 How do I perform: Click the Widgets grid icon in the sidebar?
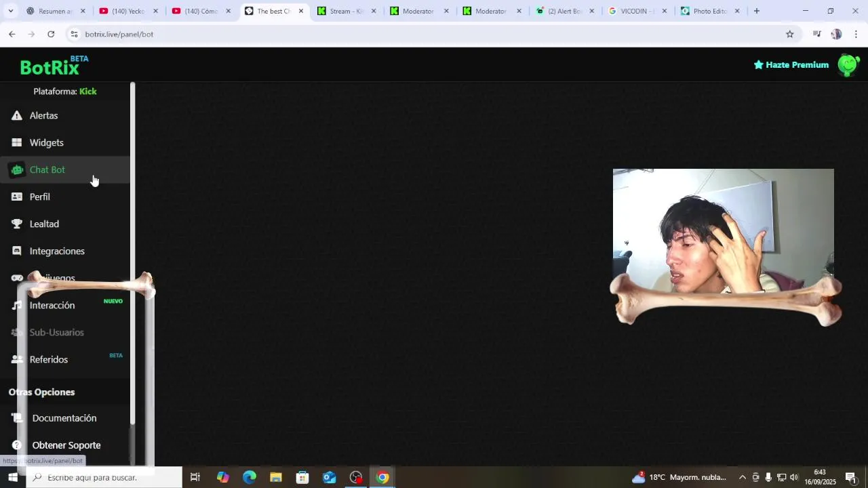point(16,143)
